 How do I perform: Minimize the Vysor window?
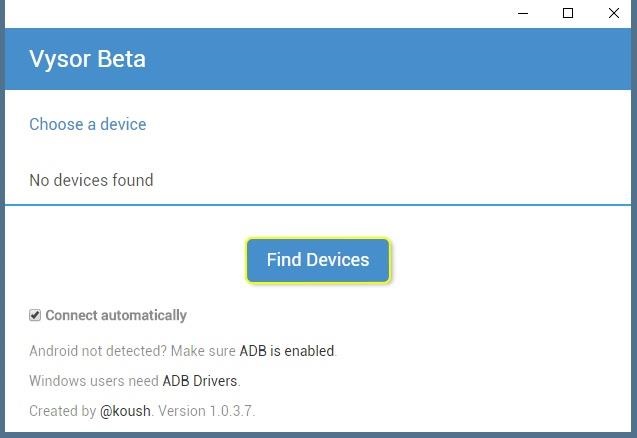[x=522, y=13]
